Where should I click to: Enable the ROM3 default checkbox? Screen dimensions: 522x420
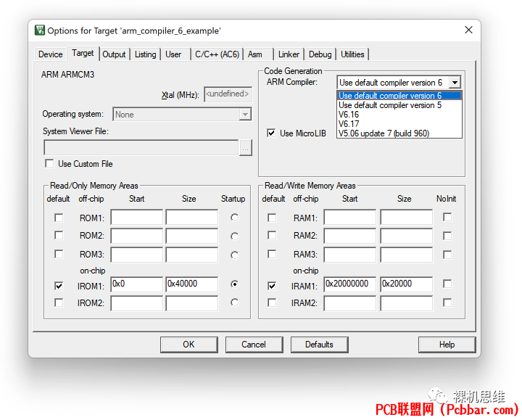coord(59,254)
